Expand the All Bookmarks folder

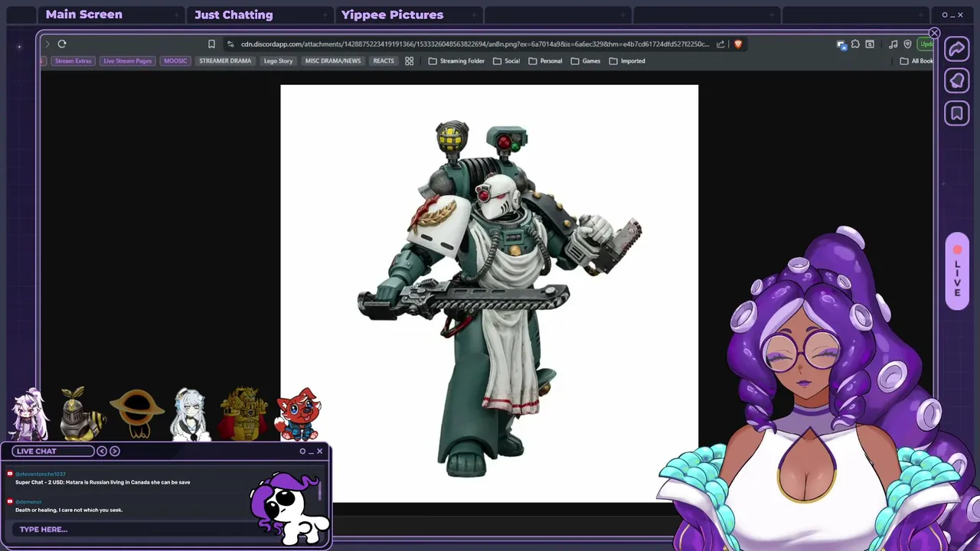(917, 61)
